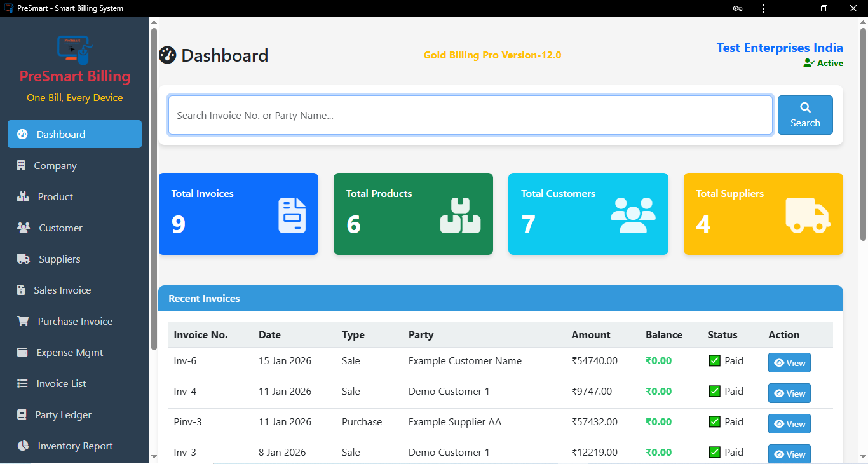Open Inventory Report from sidebar
This screenshot has width=868, height=464.
[75, 446]
